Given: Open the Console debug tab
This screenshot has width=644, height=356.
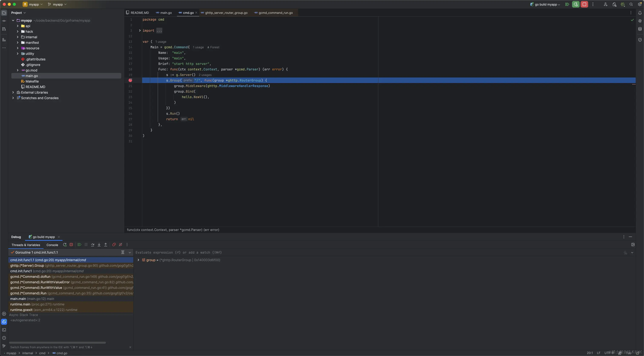Looking at the screenshot, I should (x=52, y=245).
